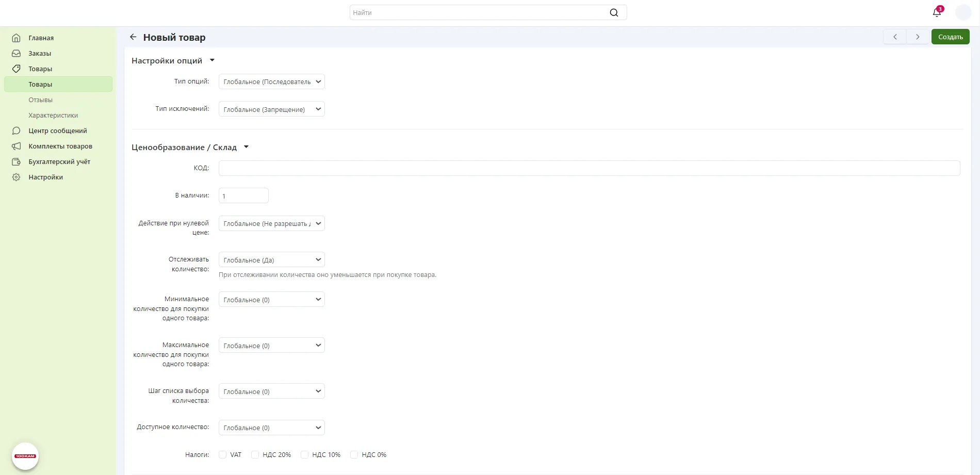
Task: Enable the VAT tax checkbox
Action: 223,455
